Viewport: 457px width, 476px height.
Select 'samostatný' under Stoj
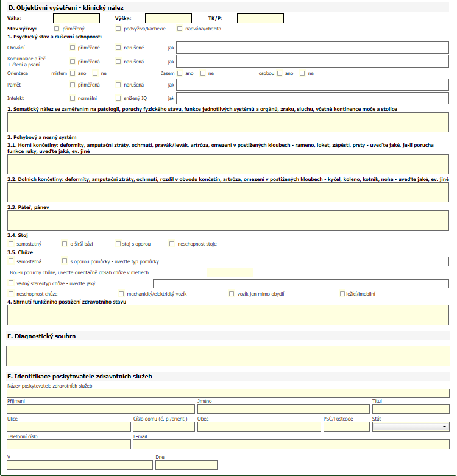[11, 244]
